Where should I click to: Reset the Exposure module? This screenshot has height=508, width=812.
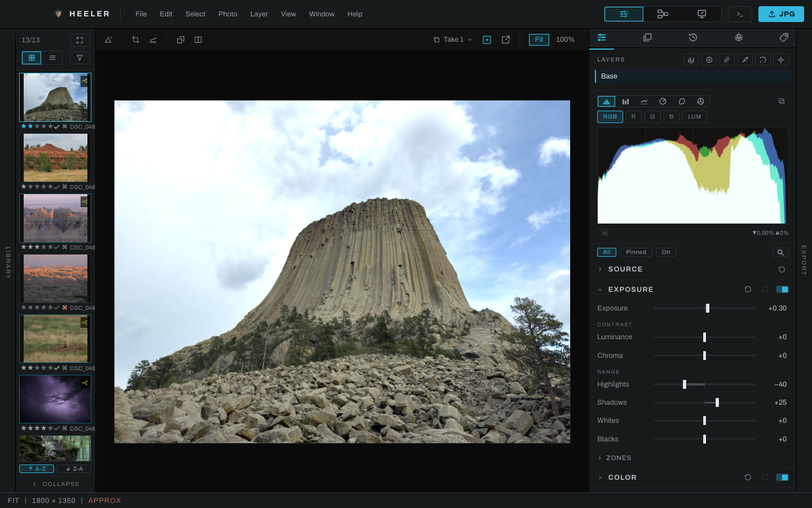coord(748,290)
